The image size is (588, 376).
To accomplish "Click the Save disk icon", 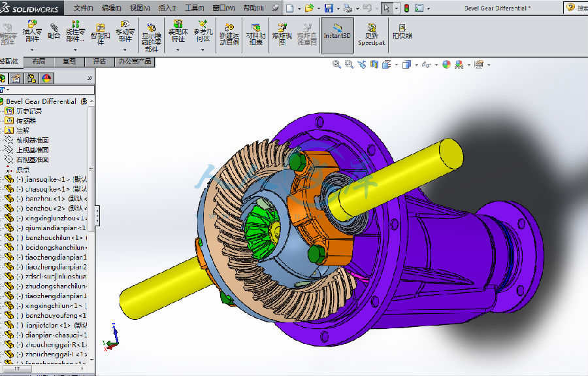I will click(329, 8).
